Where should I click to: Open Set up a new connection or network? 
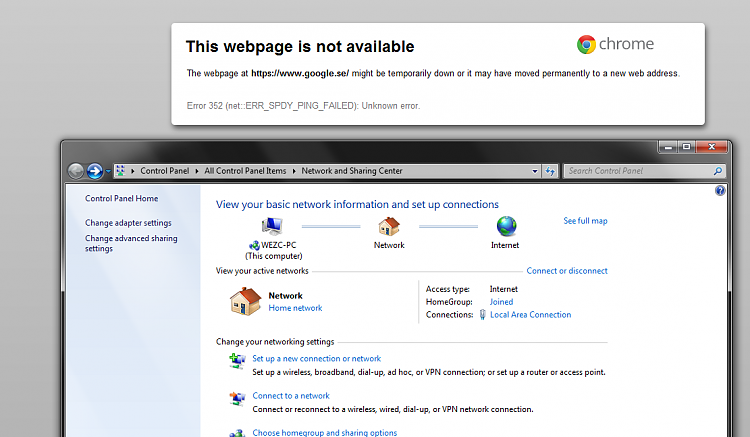tap(317, 359)
